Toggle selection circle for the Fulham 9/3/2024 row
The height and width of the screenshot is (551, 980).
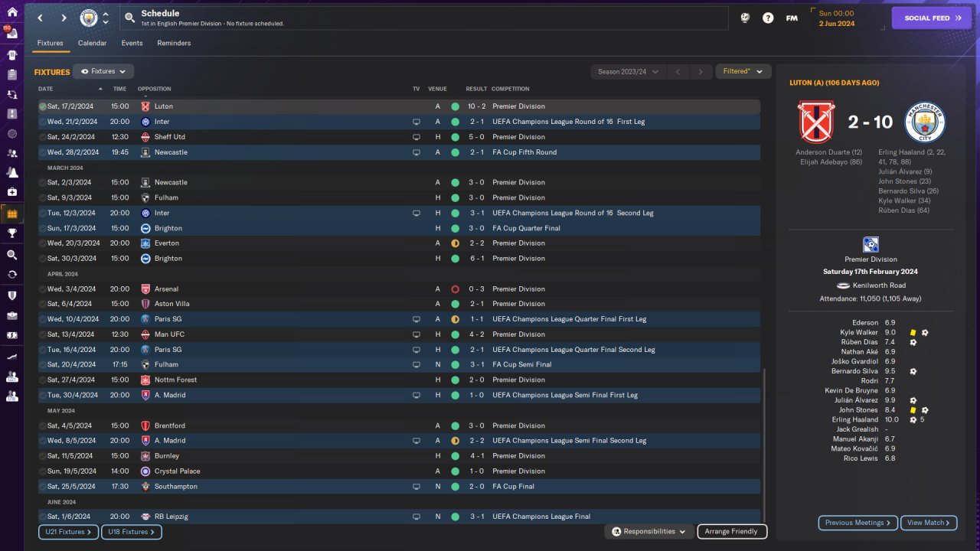click(43, 197)
